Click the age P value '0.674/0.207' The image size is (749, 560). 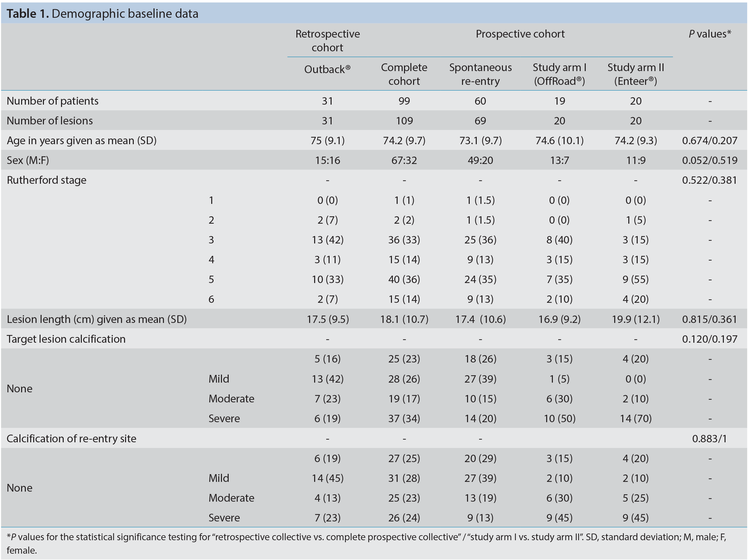[710, 140]
